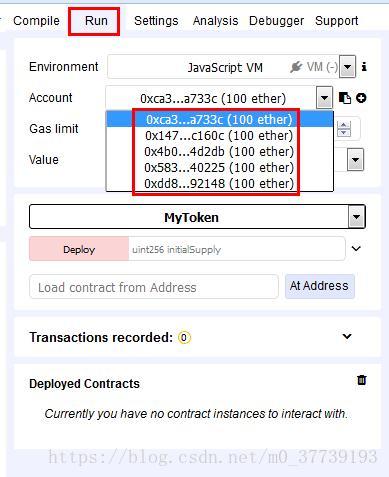
Task: Open the Environment dropdown arrow
Action: point(347,67)
